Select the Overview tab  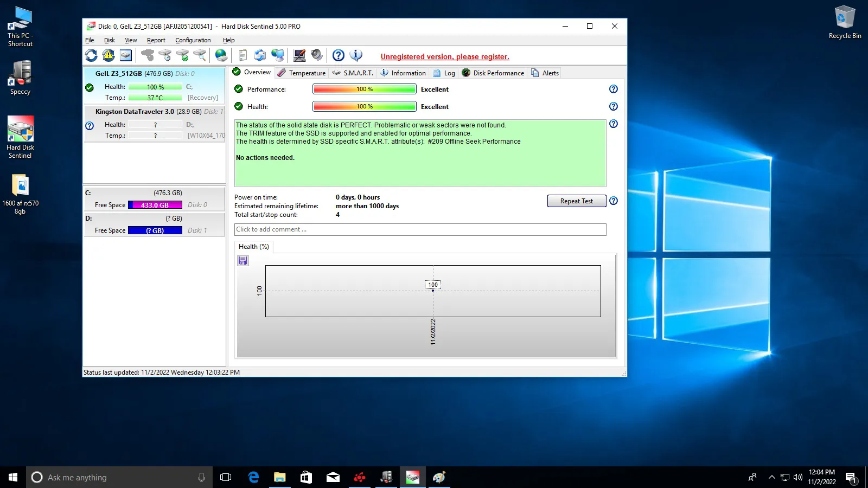tap(252, 72)
